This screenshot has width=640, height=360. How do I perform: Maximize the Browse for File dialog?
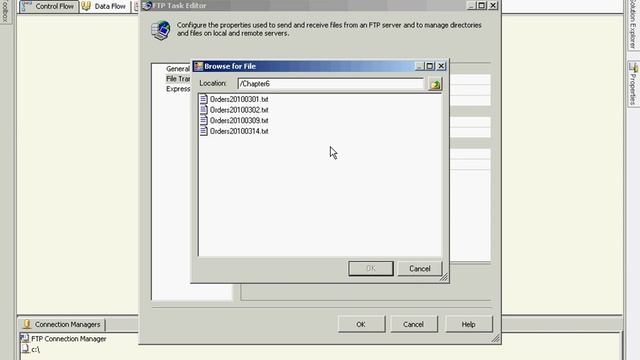(x=430, y=66)
